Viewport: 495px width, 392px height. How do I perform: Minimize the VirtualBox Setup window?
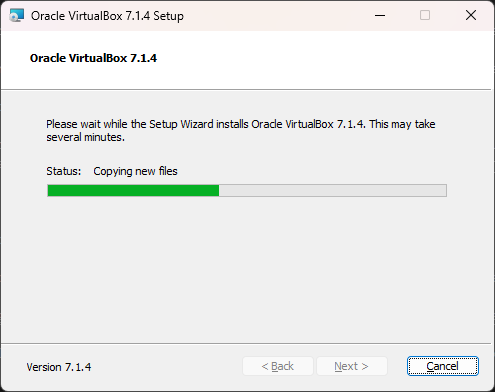click(380, 15)
